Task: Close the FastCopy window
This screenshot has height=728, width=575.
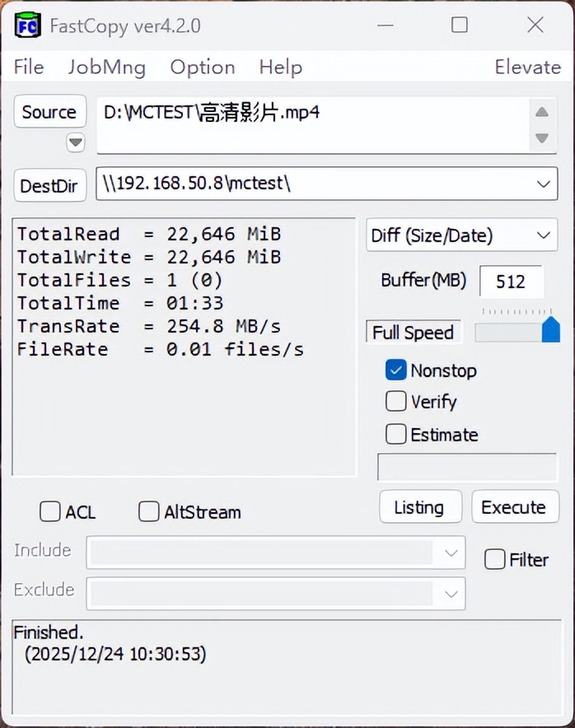Action: [535, 25]
